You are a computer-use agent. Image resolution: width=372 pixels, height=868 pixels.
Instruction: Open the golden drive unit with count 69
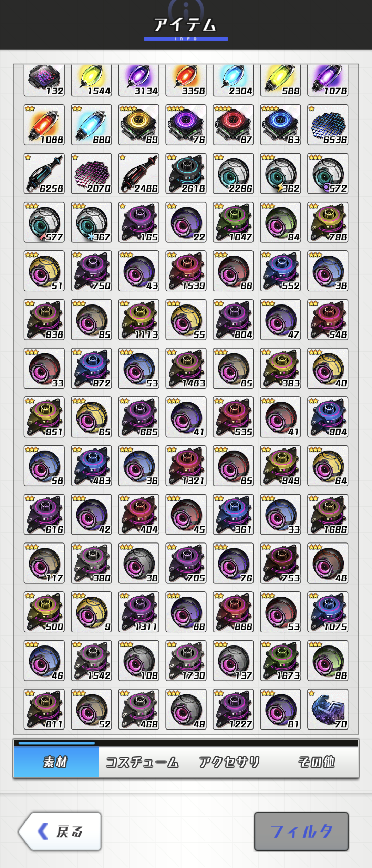coord(139,125)
